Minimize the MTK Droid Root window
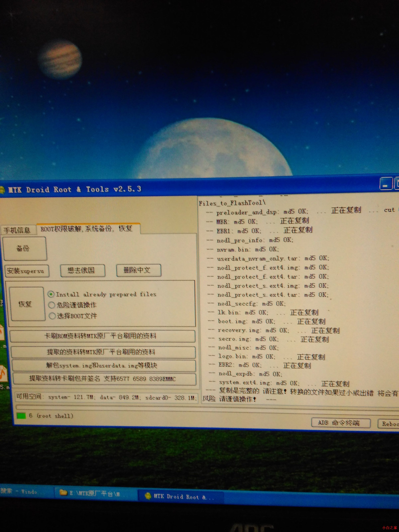The image size is (399, 532). (x=386, y=184)
